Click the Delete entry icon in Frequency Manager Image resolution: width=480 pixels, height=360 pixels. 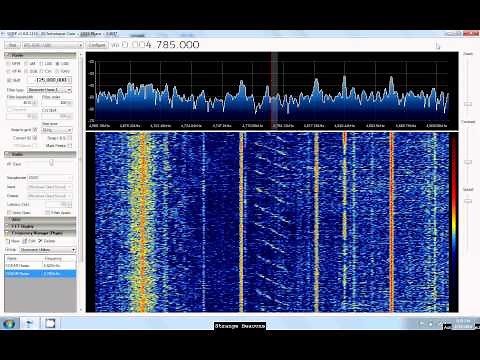[x=40, y=241]
